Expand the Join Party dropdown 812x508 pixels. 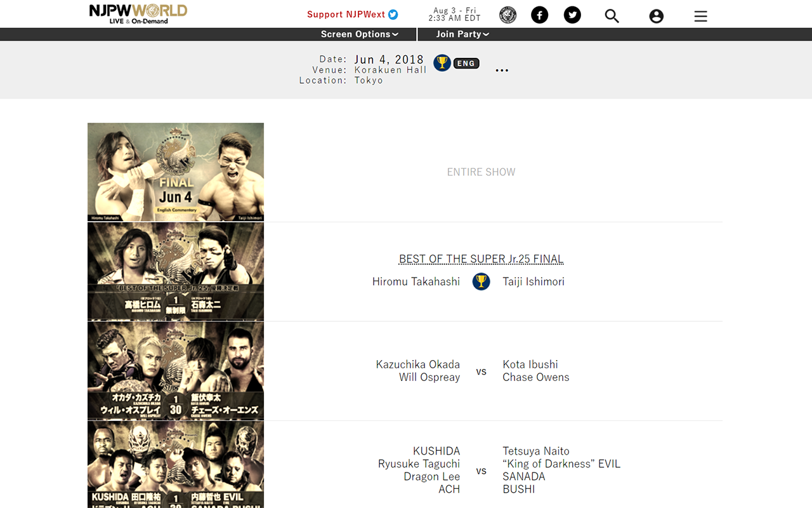pos(463,34)
